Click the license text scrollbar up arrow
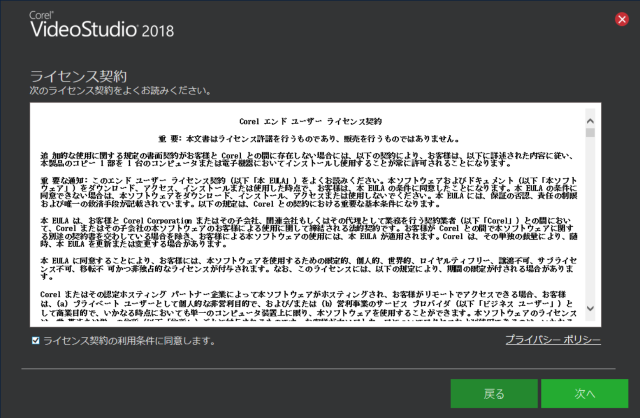 (590, 121)
